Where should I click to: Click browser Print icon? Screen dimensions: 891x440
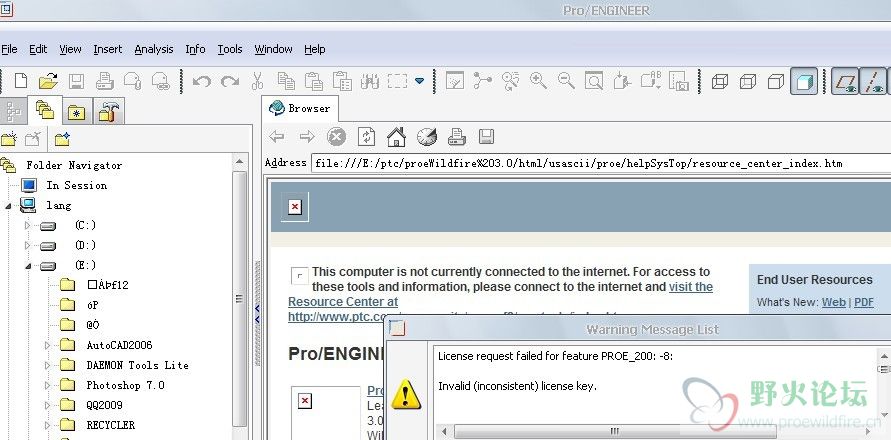[457, 136]
